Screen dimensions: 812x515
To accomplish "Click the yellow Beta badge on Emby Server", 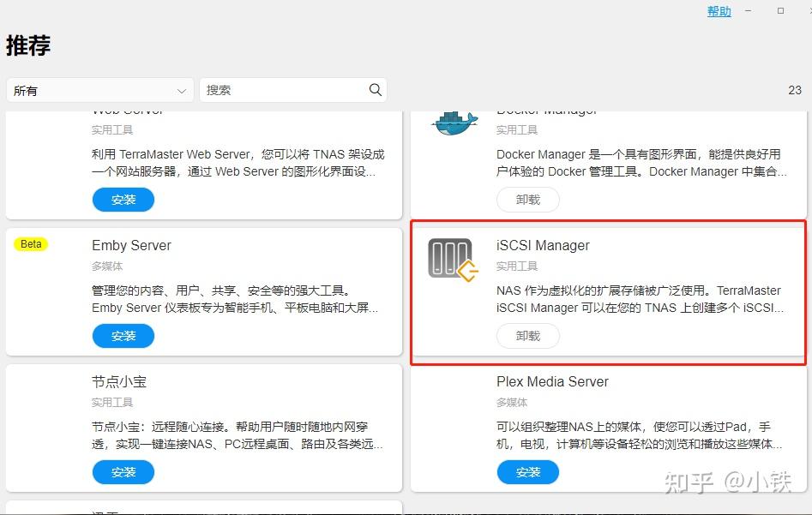I will pos(30,243).
